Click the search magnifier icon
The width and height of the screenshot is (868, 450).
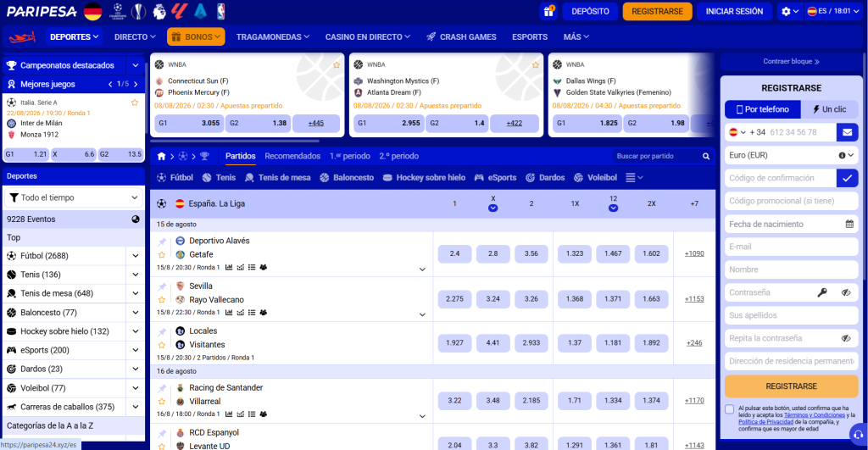[706, 156]
